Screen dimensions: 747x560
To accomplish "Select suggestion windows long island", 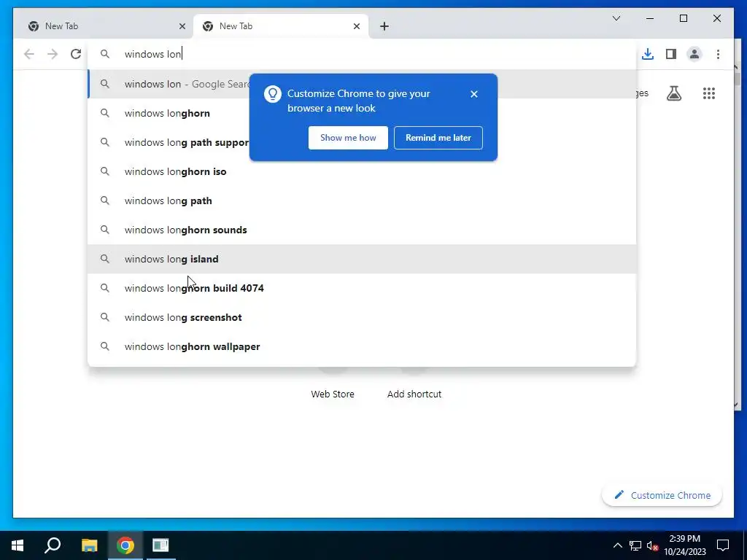I will pyautogui.click(x=362, y=259).
